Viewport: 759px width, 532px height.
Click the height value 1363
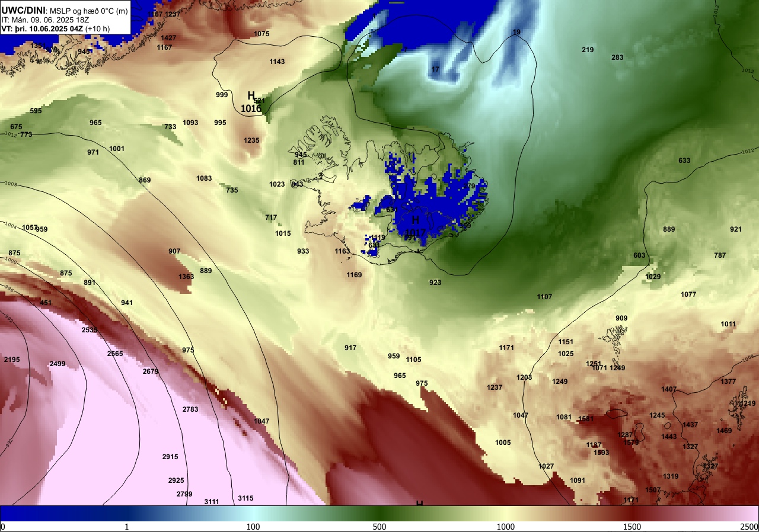coord(186,277)
